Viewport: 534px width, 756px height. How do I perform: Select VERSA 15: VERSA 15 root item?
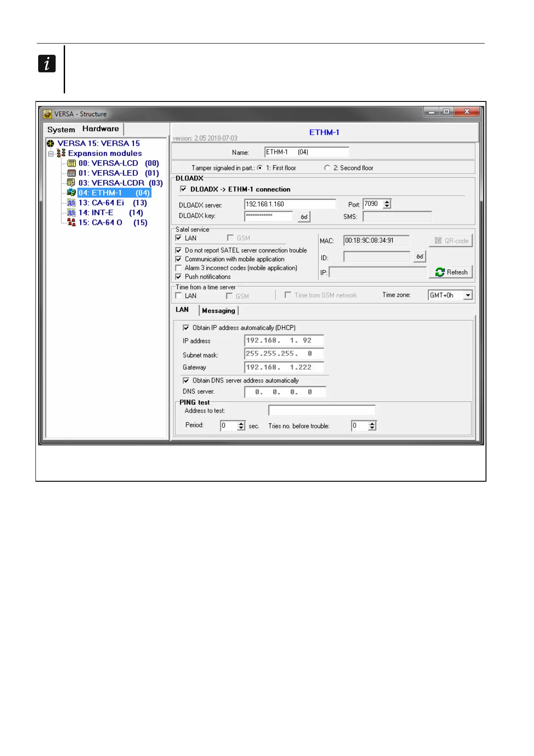(99, 144)
